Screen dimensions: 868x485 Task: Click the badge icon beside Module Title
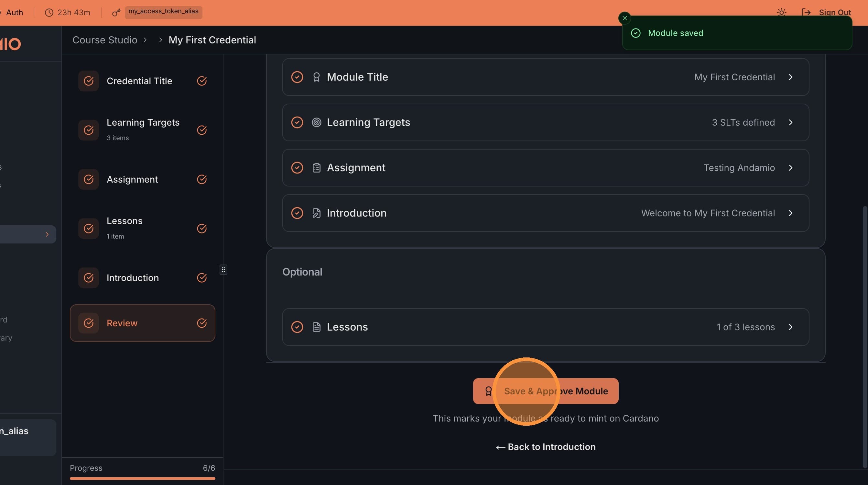316,77
